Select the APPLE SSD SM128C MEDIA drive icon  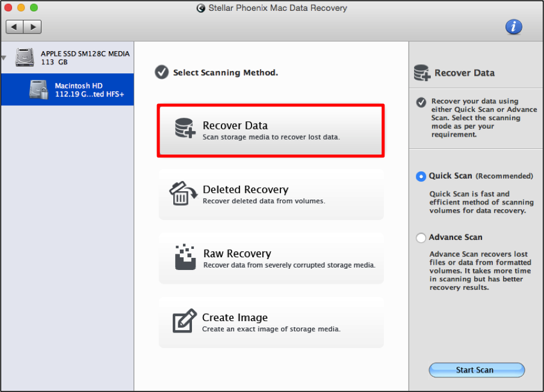tap(25, 57)
